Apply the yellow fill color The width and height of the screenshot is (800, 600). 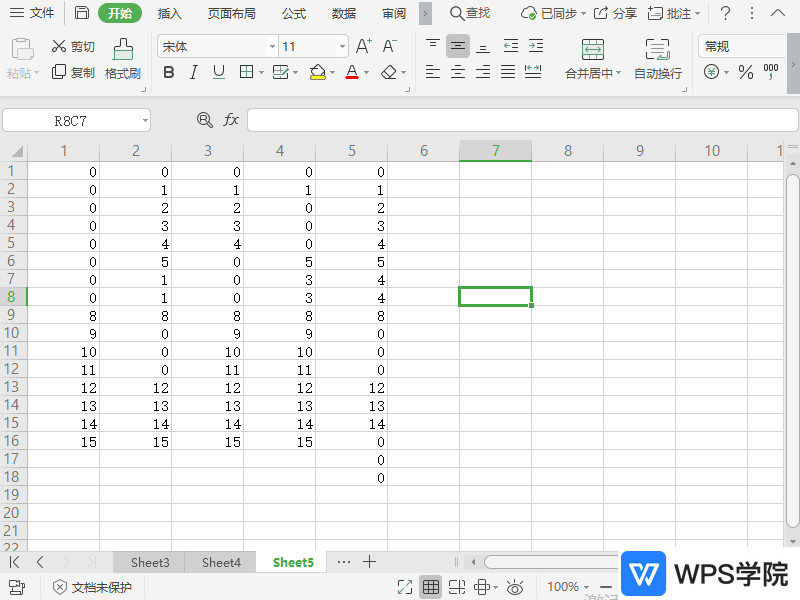coord(317,72)
